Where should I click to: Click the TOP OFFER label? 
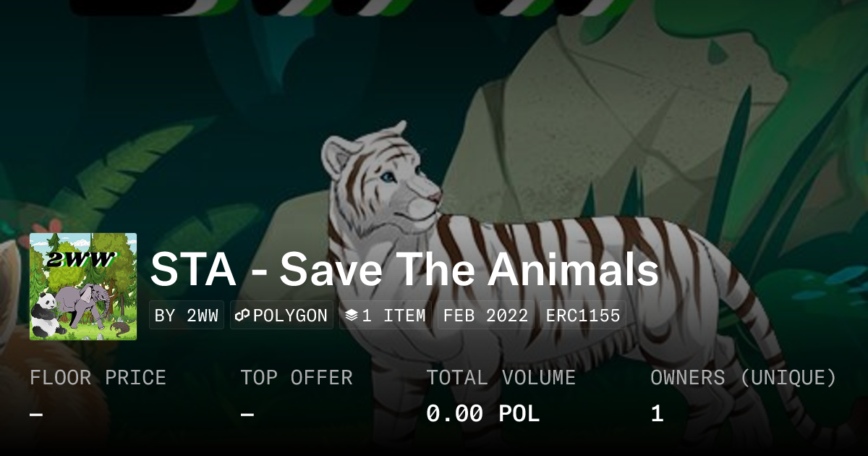pos(297,377)
